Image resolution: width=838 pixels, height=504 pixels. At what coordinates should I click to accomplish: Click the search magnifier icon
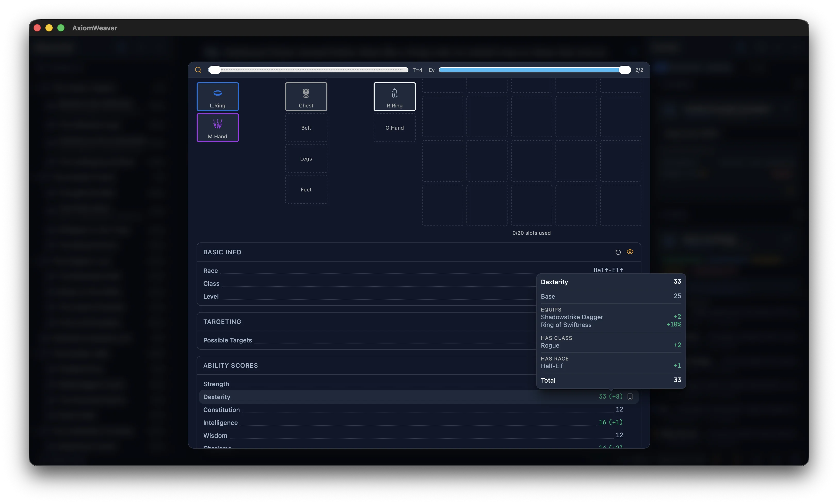pos(199,70)
